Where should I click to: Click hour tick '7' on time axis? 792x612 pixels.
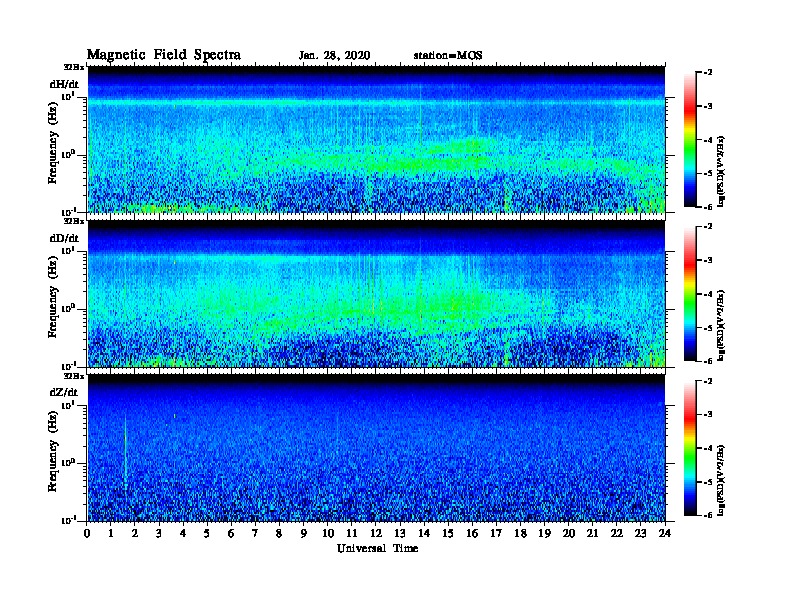[256, 534]
